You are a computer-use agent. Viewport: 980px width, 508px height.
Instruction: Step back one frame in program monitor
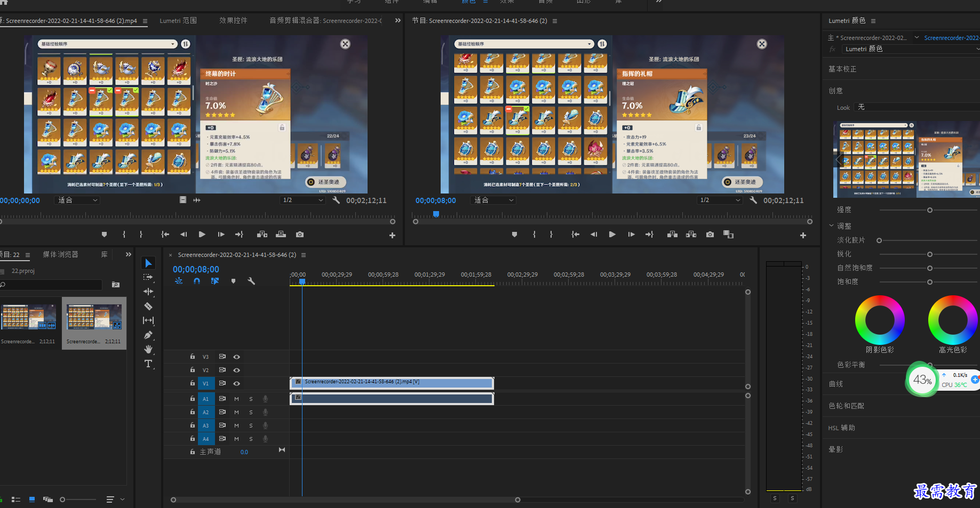593,235
